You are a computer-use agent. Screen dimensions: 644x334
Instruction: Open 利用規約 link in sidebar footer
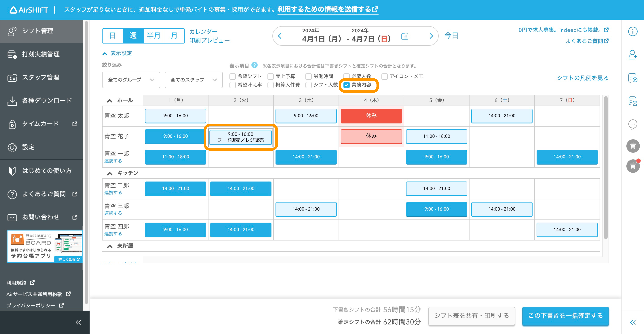coord(21,283)
